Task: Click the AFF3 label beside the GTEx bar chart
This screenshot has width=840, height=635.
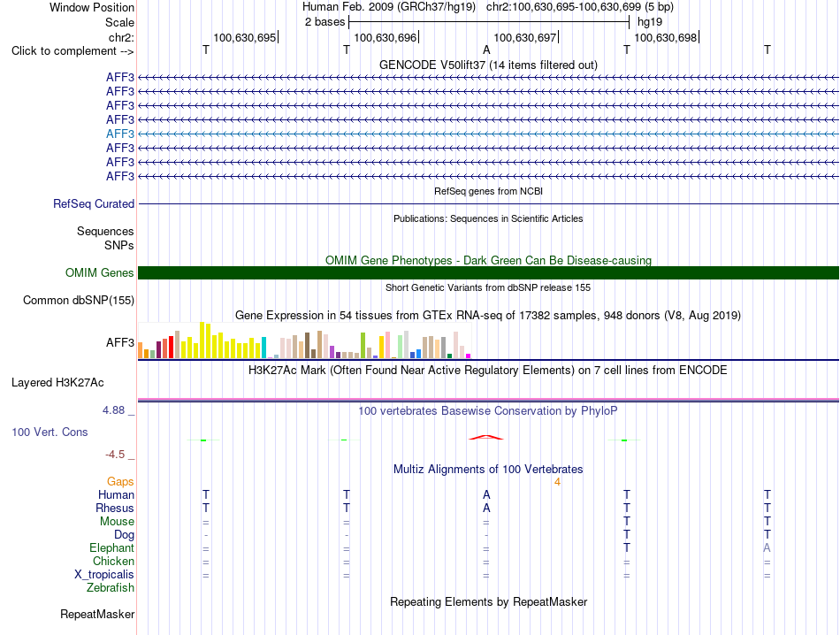Action: point(120,342)
